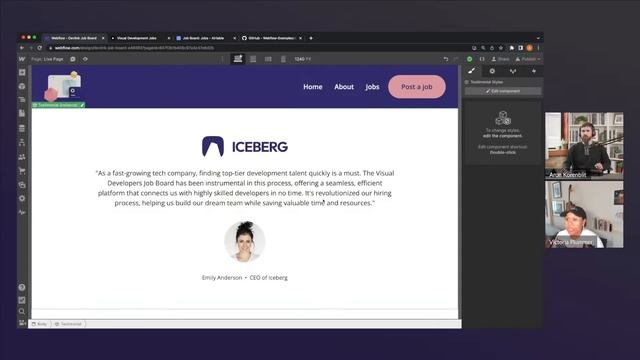Screen dimensions: 640x360
Task: Click the green Testimonial component label
Action: coord(58,105)
